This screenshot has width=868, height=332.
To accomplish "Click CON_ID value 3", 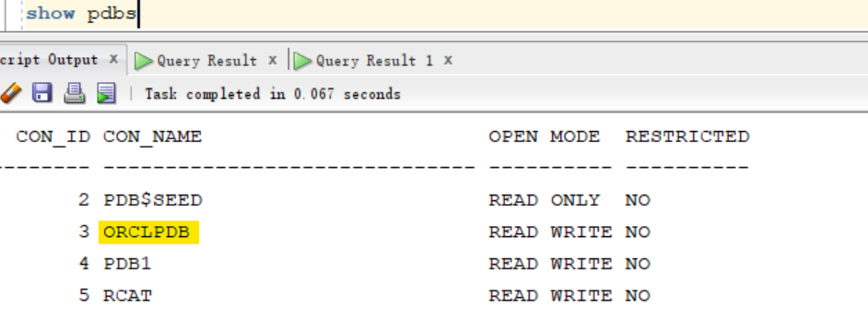I will click(x=84, y=231).
